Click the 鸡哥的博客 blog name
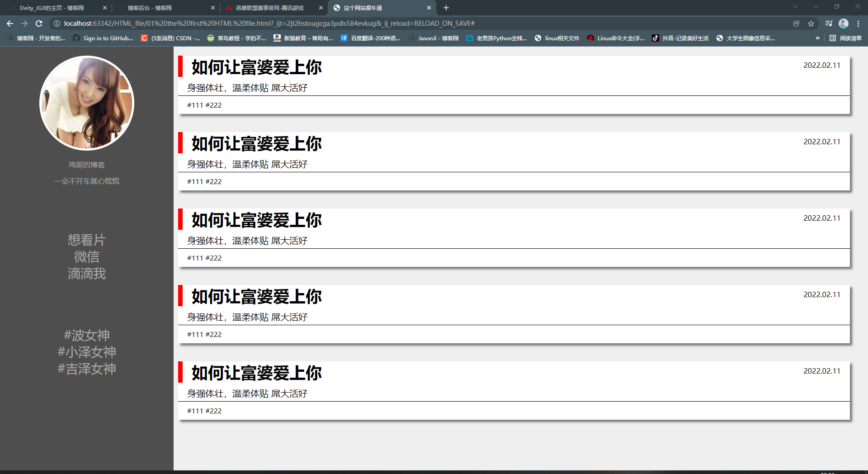The height and width of the screenshot is (474, 868). coord(87,165)
